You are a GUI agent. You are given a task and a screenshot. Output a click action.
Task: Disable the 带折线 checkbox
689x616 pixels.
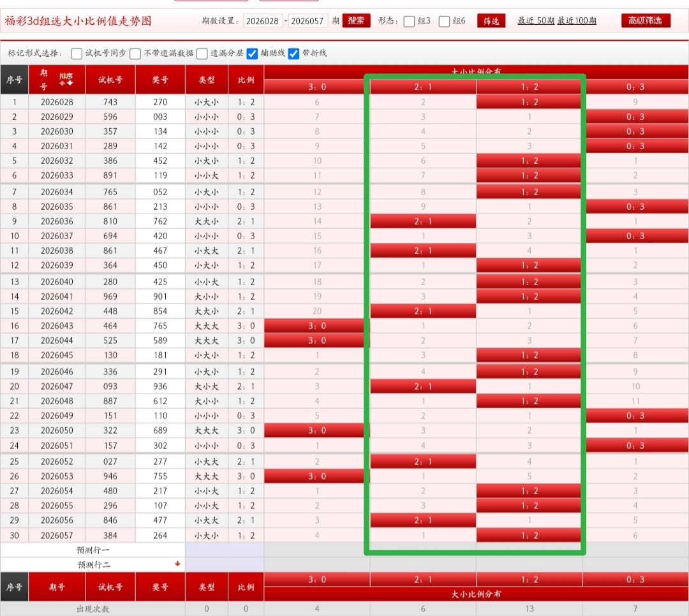point(293,54)
